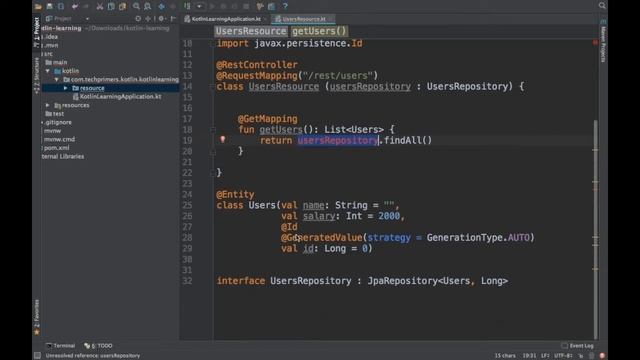Click the getUsers() breadcrumb
The height and width of the screenshot is (360, 640).
pos(319,31)
